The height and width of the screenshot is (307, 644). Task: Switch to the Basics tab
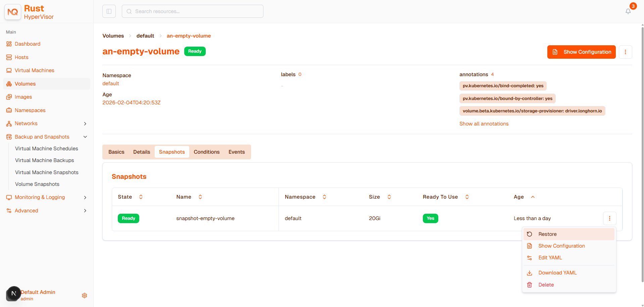point(116,152)
